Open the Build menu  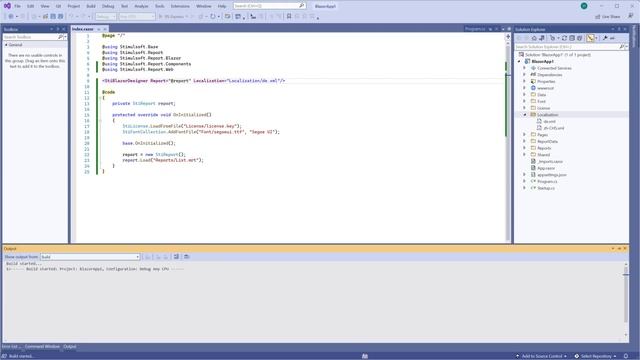pyautogui.click(x=91, y=6)
